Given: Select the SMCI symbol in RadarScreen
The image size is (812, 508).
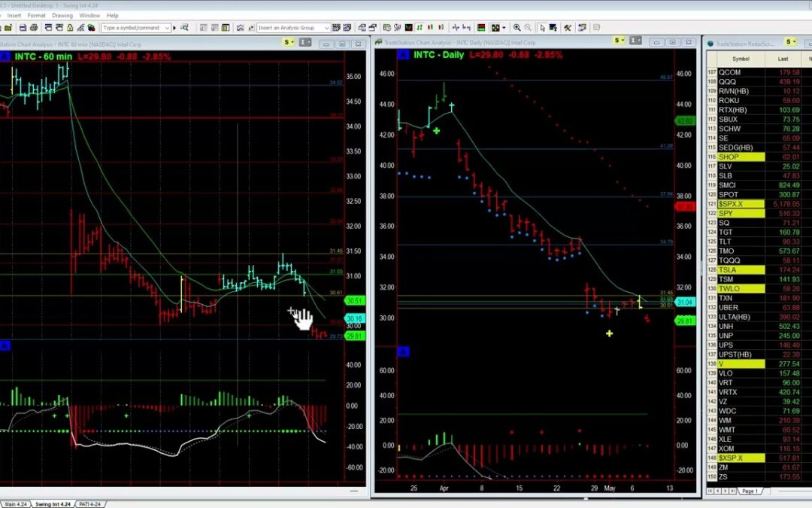Looking at the screenshot, I should click(727, 185).
